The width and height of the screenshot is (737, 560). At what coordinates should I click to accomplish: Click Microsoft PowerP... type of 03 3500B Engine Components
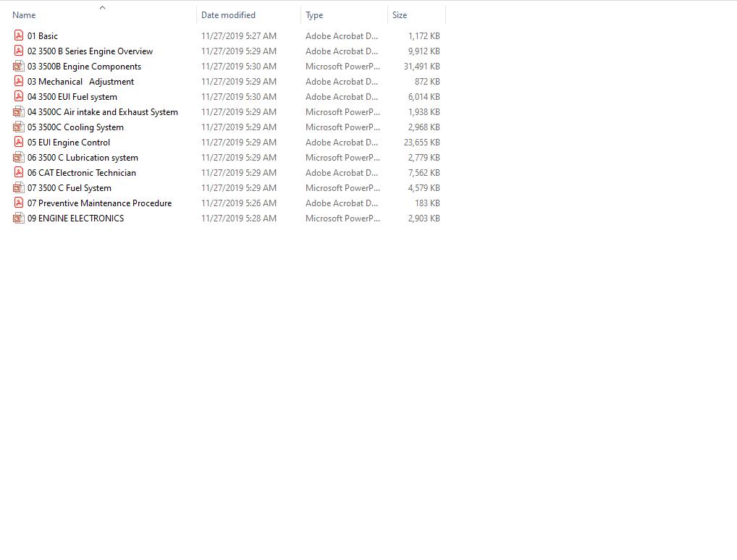coord(342,67)
